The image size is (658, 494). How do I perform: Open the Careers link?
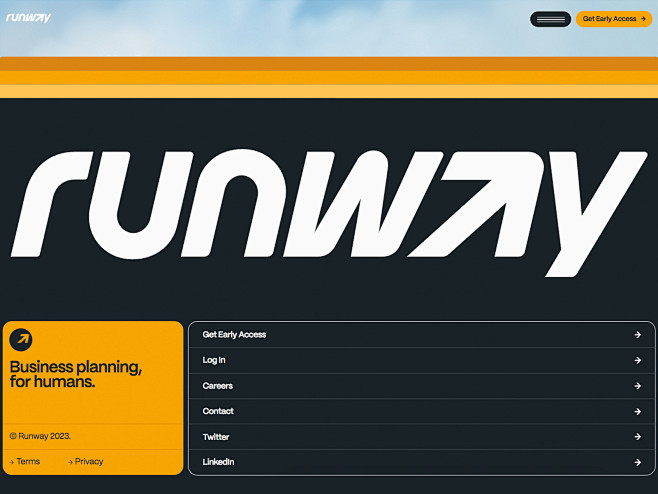pos(217,386)
